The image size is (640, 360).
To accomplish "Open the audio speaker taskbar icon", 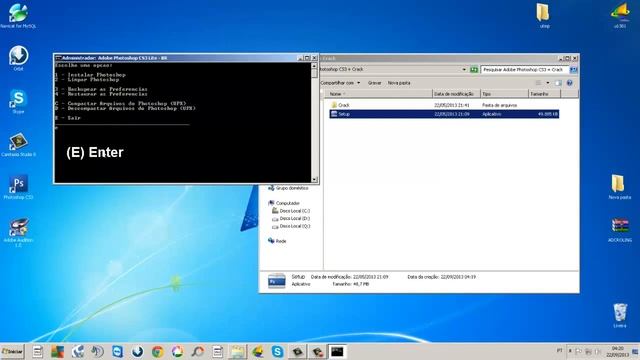I will point(98,351).
